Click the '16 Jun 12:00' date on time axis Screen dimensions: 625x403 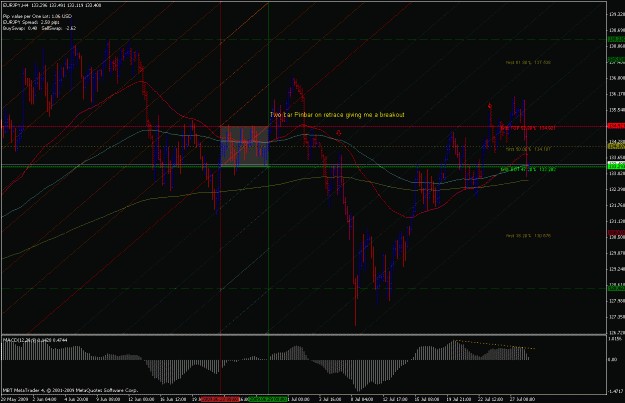173,399
